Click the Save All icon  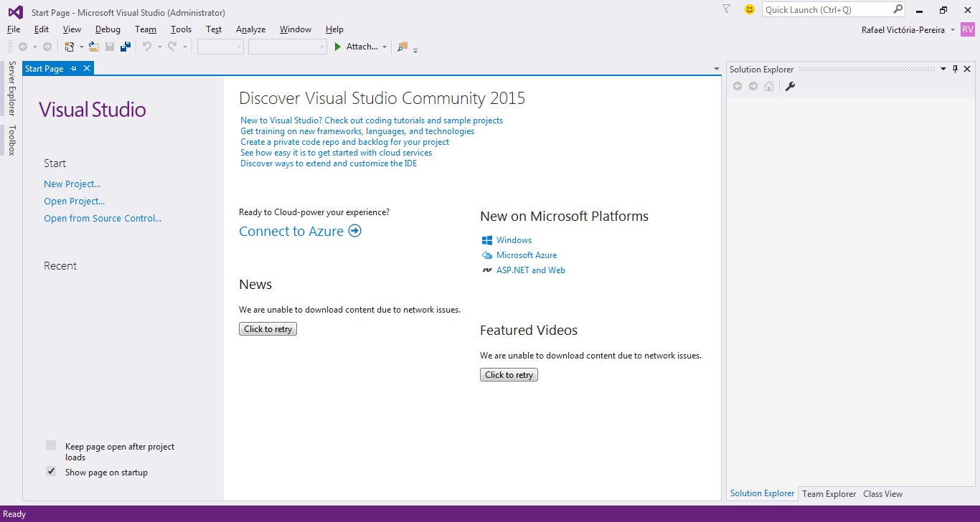[126, 47]
